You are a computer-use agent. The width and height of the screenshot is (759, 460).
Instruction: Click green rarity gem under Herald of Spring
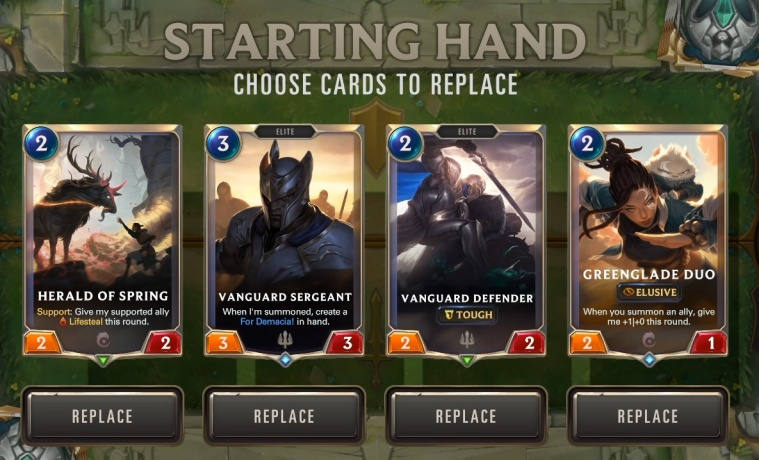point(103,360)
